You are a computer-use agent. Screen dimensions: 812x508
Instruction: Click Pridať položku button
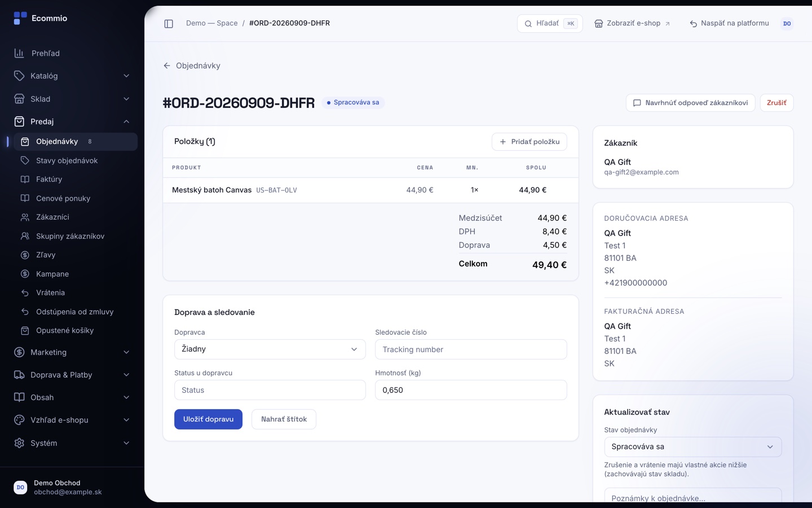click(x=529, y=142)
